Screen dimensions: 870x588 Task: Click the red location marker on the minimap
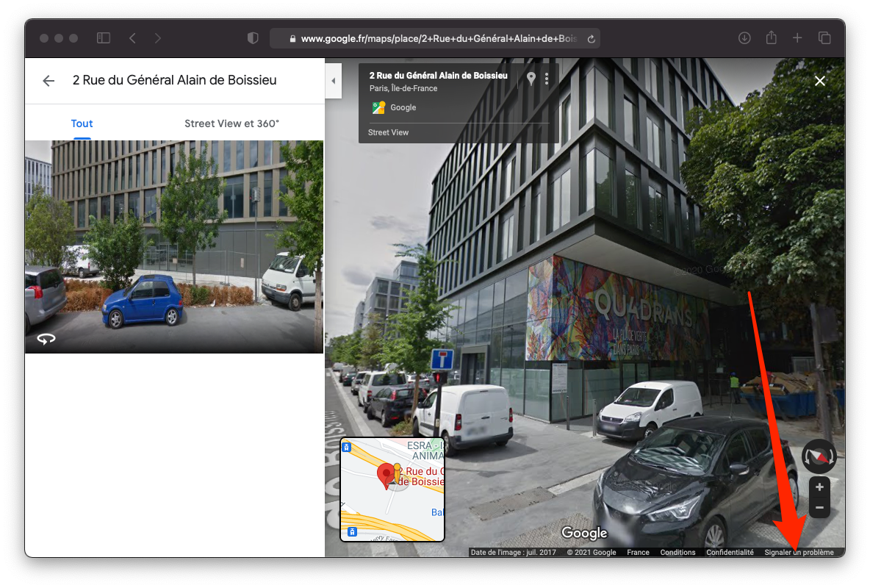pos(386,477)
